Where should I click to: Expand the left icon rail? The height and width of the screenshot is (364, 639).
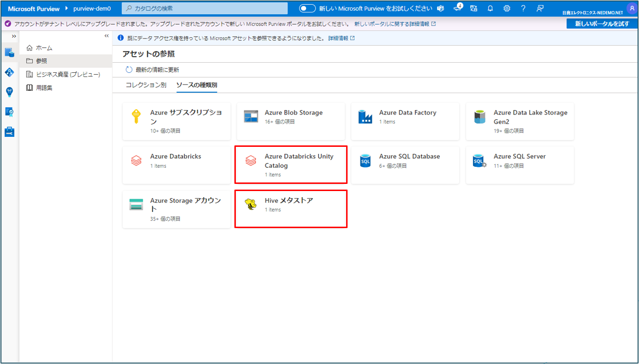pos(14,37)
